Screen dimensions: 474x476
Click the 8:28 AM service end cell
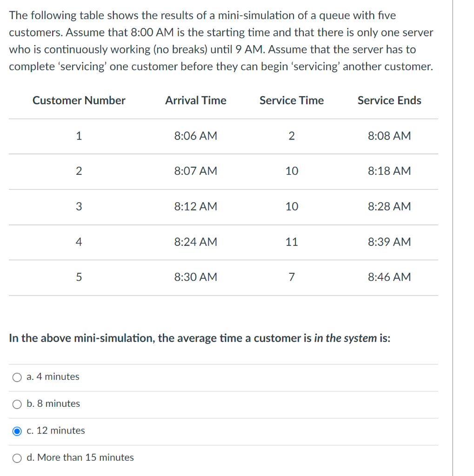click(x=389, y=206)
